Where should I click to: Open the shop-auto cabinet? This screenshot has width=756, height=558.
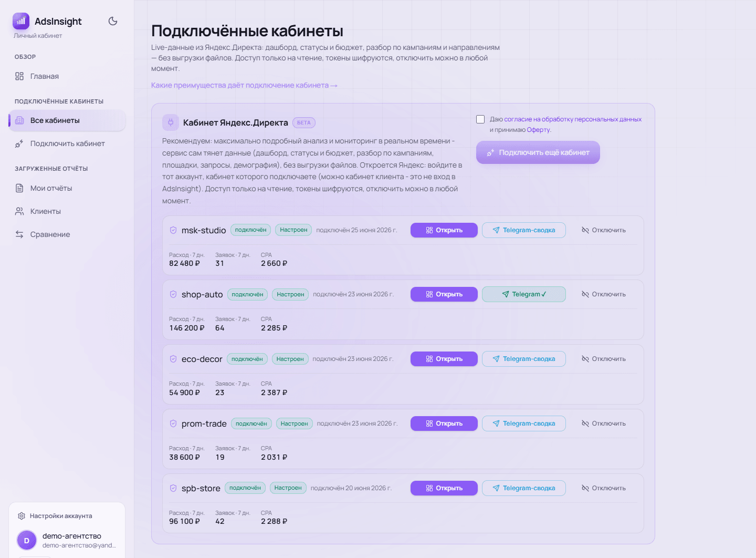click(x=444, y=294)
